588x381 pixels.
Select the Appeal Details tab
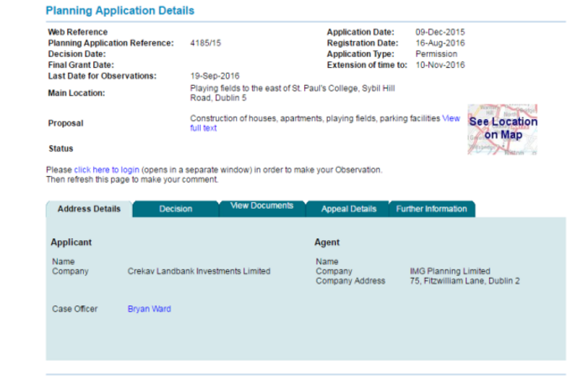349,209
